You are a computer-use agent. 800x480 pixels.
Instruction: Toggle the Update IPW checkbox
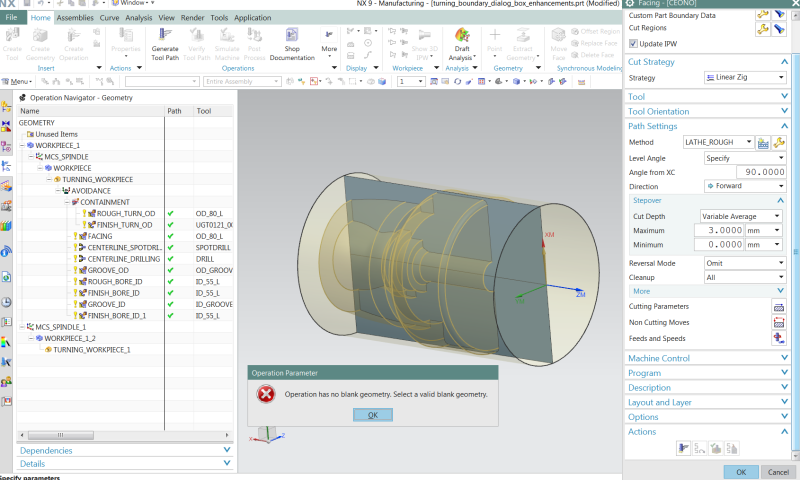point(633,44)
